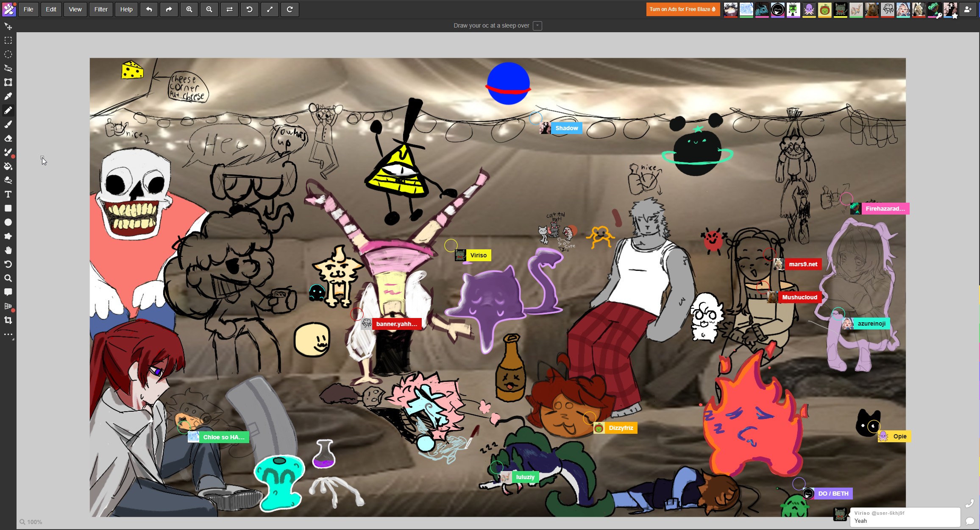
Task: Open the Filter menu
Action: pos(101,9)
